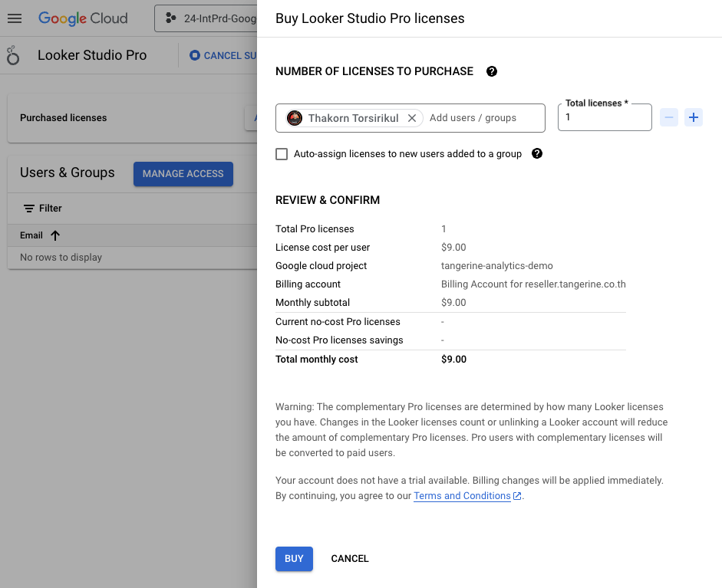Increase total licenses with plus button
The width and height of the screenshot is (722, 588).
click(694, 117)
